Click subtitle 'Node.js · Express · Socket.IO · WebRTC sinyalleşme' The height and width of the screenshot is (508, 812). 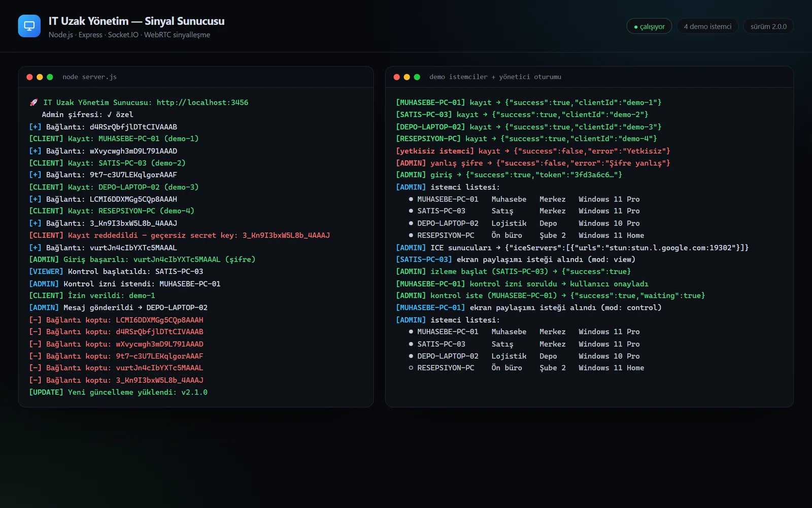(129, 35)
